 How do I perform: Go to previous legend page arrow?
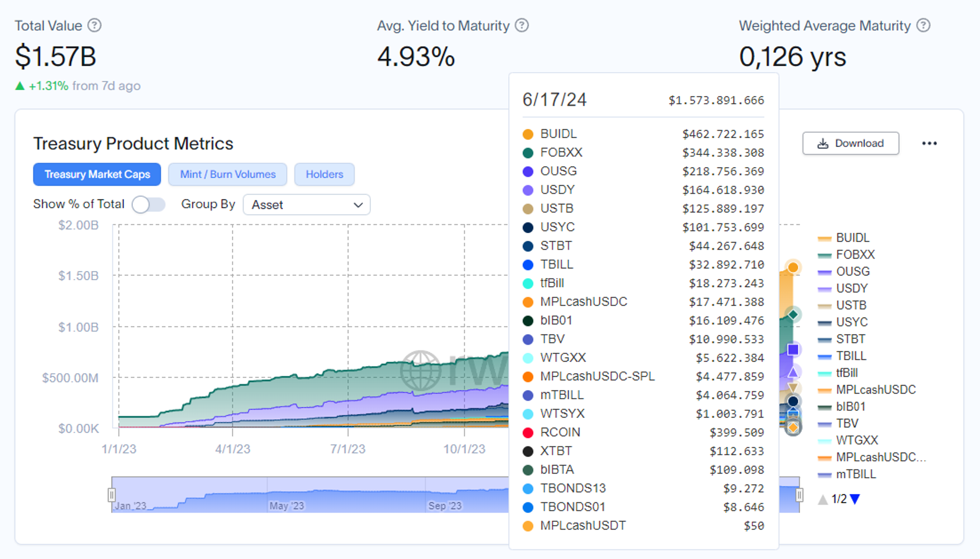point(823,499)
